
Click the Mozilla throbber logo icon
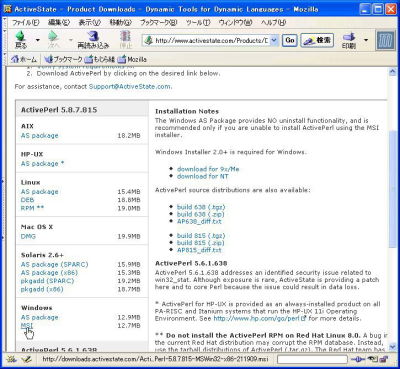(385, 41)
